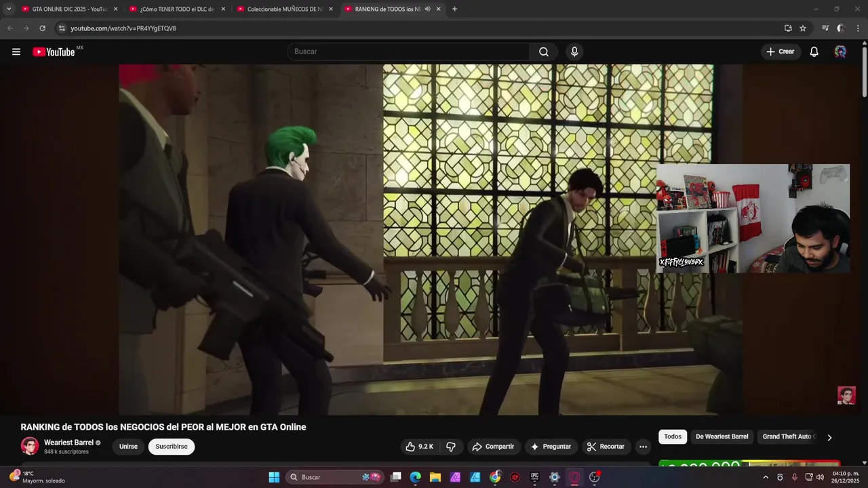
Task: Go to YouTube home via logo
Action: pos(54,52)
